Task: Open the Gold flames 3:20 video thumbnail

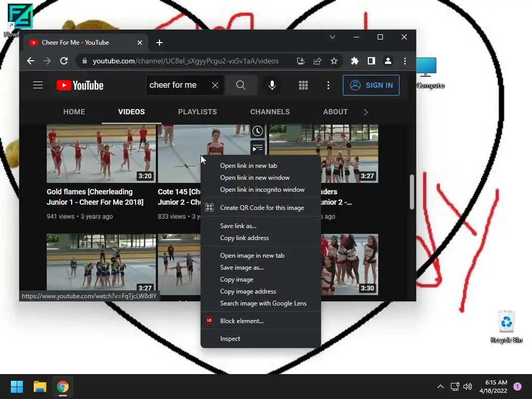Action: click(x=101, y=154)
